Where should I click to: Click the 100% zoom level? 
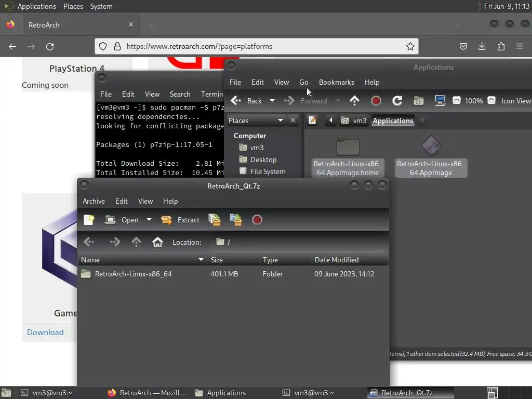point(474,101)
